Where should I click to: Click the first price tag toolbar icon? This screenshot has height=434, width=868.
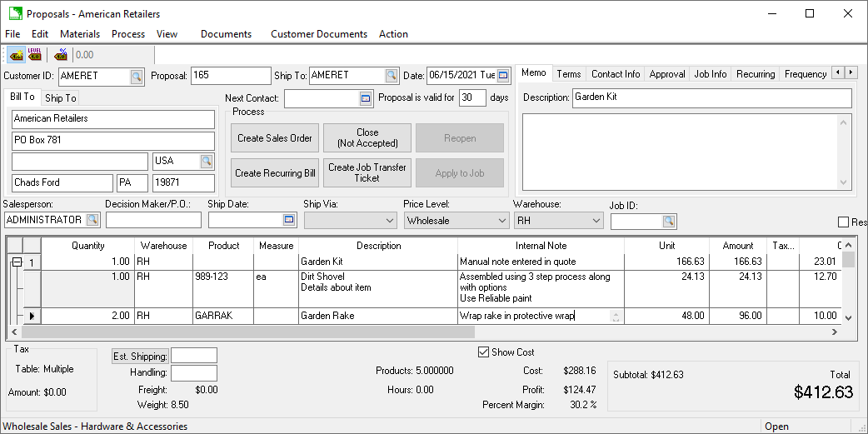pyautogui.click(x=16, y=55)
